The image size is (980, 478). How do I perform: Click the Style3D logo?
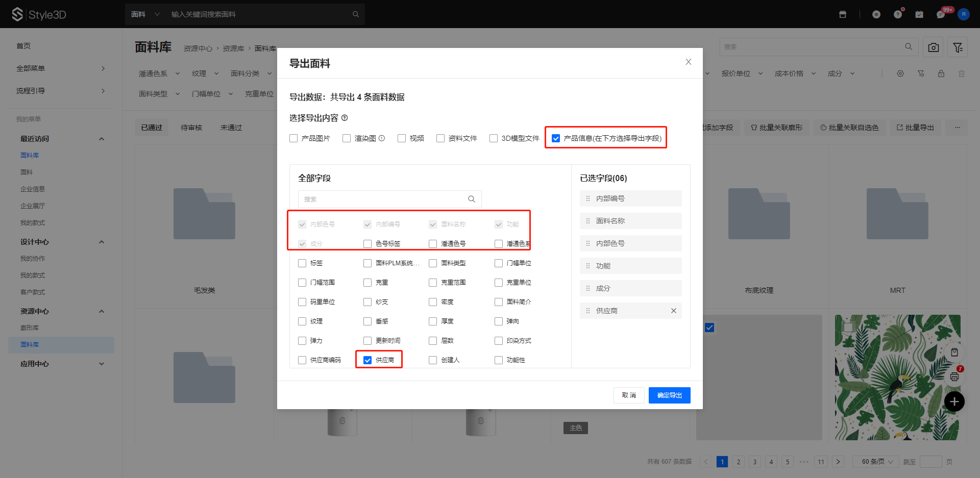coord(39,14)
